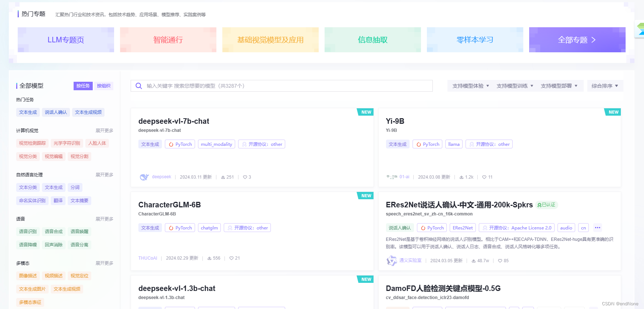Focus the model keyword search field
Viewport: 644px width, 309px height.
click(x=282, y=86)
